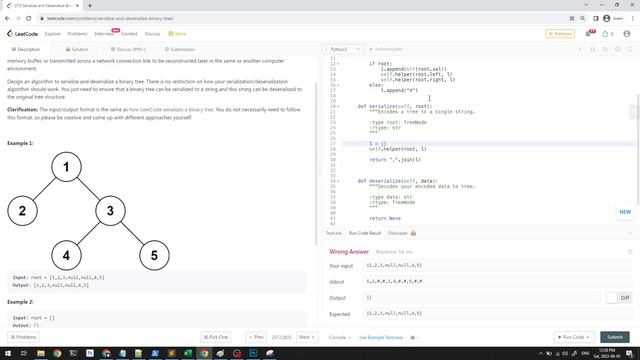640x360 pixels.
Task: Collapse the serialize function fold at line 20
Action: click(x=338, y=107)
